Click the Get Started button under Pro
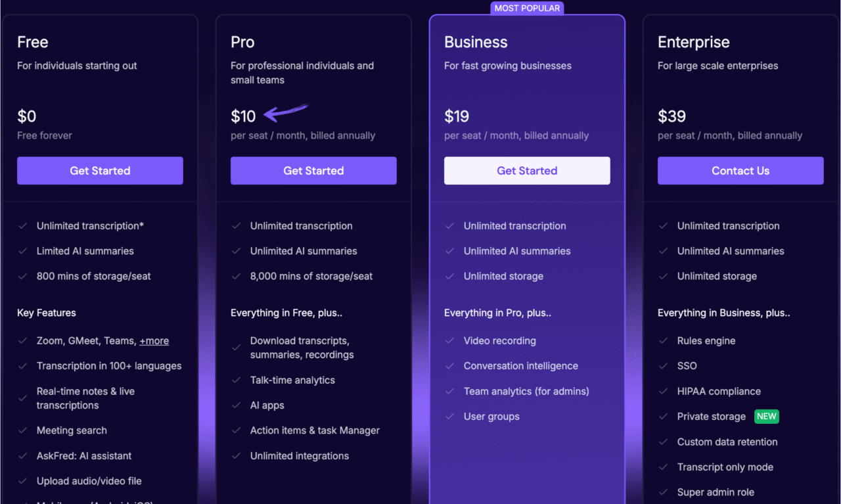841x504 pixels. click(x=313, y=170)
